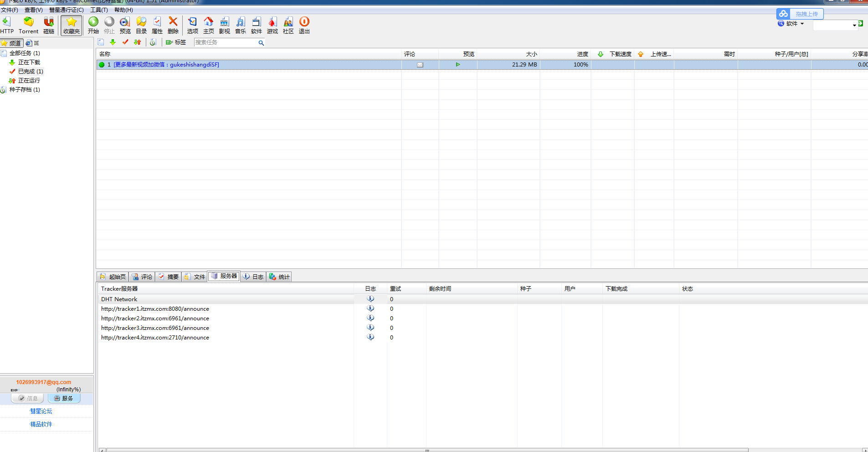Click the red checkmark completed filter
Viewport: 868px width, 452px height.
(125, 42)
